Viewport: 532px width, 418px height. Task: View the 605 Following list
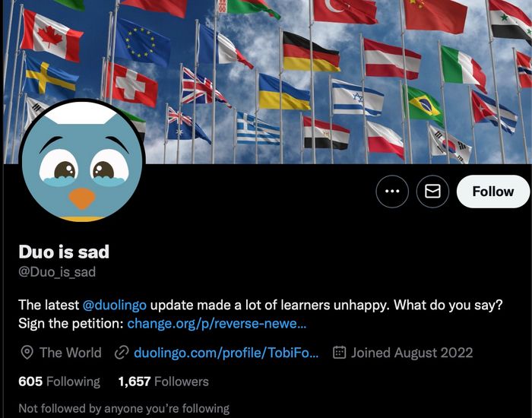click(59, 382)
